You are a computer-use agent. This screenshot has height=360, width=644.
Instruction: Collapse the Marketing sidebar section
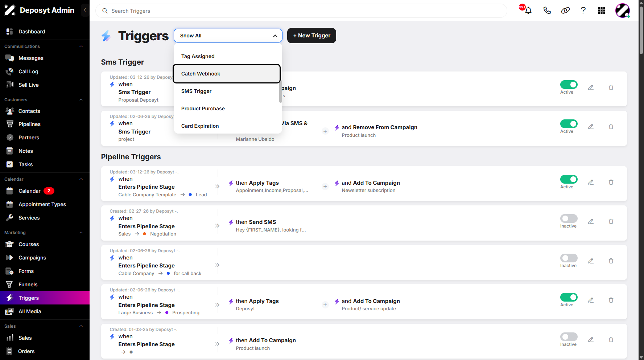click(x=81, y=233)
